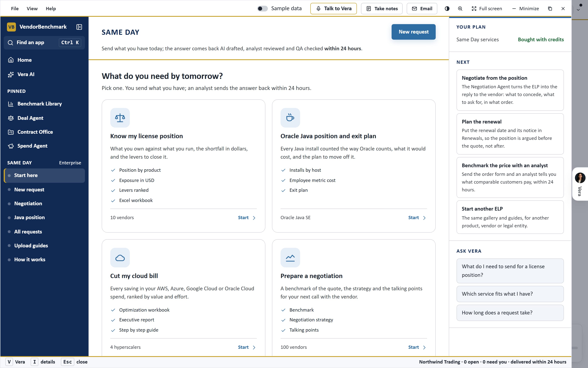Select Start here in Same Day nav
Image resolution: width=588 pixels, height=368 pixels.
tap(44, 175)
